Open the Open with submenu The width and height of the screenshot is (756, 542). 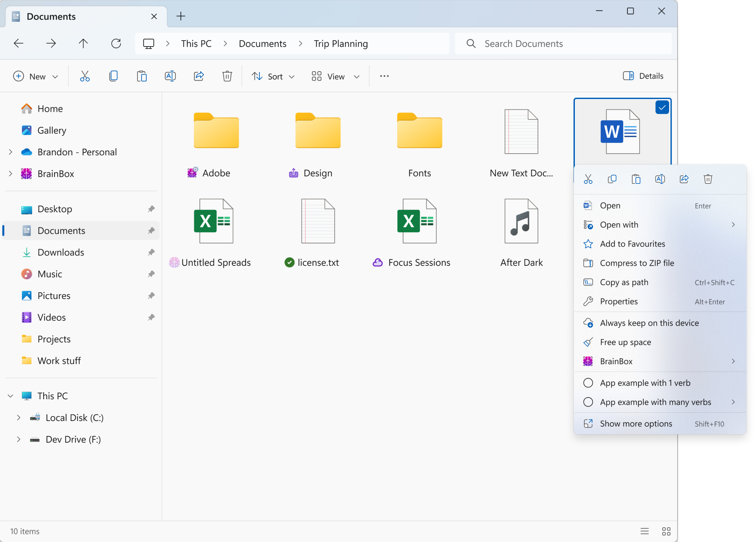pyautogui.click(x=660, y=224)
